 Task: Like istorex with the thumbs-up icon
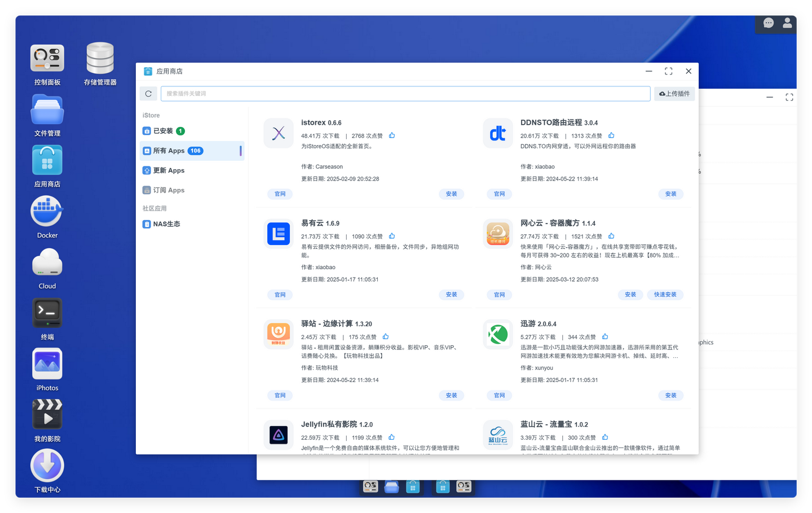pos(392,135)
